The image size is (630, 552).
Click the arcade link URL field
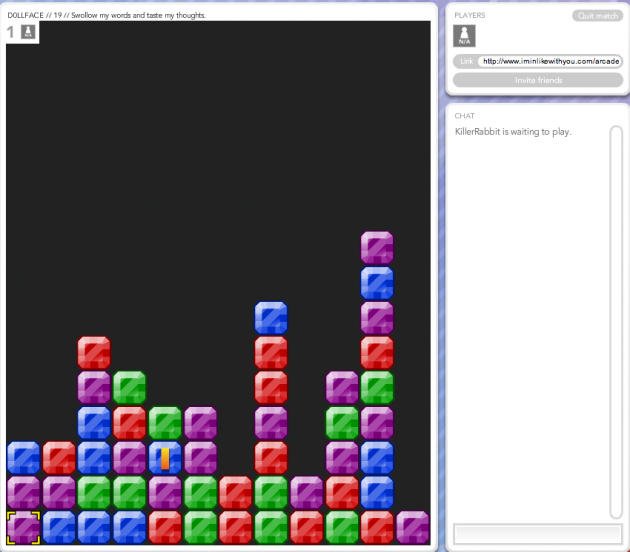point(550,61)
